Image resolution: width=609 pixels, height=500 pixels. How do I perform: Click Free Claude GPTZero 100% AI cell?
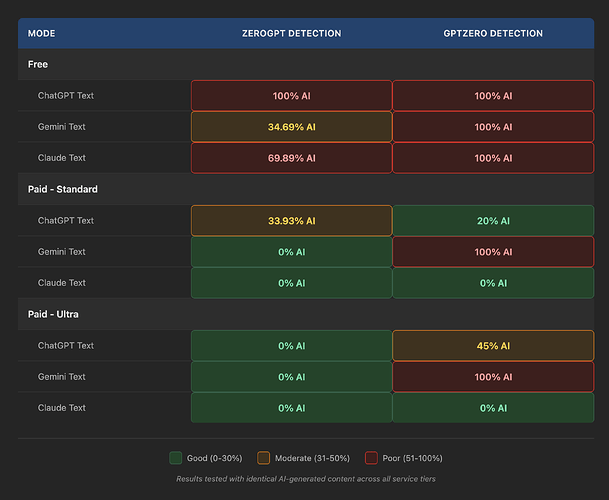point(493,158)
